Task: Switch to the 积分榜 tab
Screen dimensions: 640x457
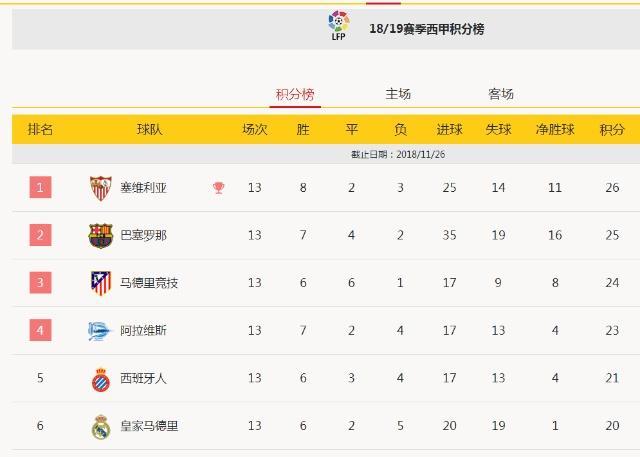Action: click(295, 94)
